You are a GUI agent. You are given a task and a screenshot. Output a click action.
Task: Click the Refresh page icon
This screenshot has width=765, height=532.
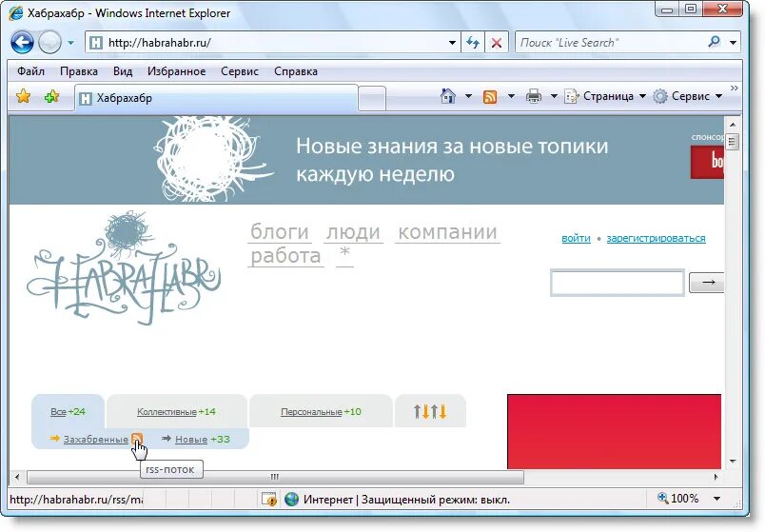pos(473,43)
